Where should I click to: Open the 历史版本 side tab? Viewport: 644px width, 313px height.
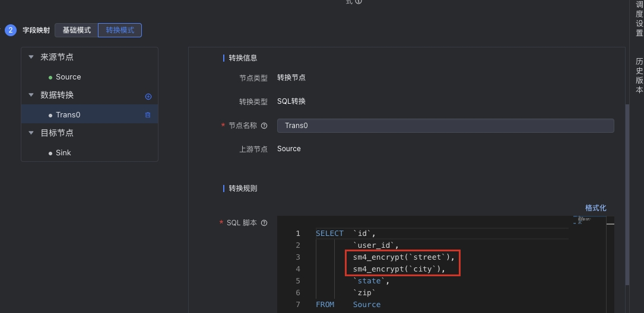tap(639, 75)
